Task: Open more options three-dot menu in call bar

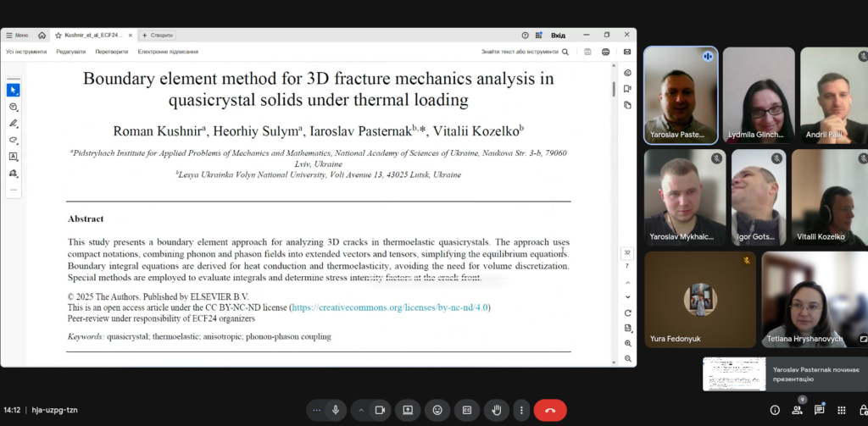Action: (x=520, y=410)
